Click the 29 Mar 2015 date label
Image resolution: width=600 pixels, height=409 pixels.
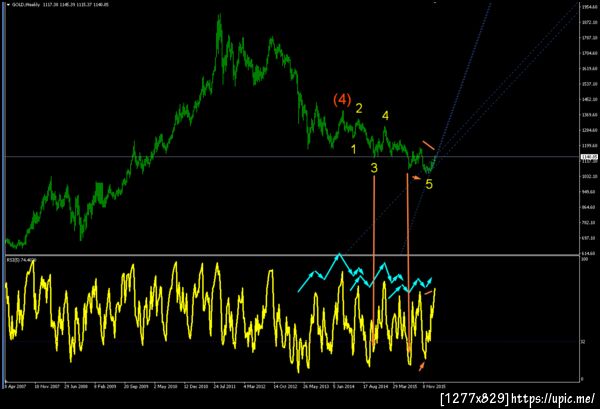click(405, 386)
